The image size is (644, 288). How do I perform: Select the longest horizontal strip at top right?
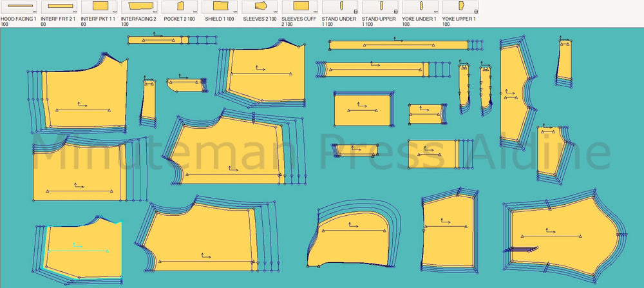click(x=398, y=45)
